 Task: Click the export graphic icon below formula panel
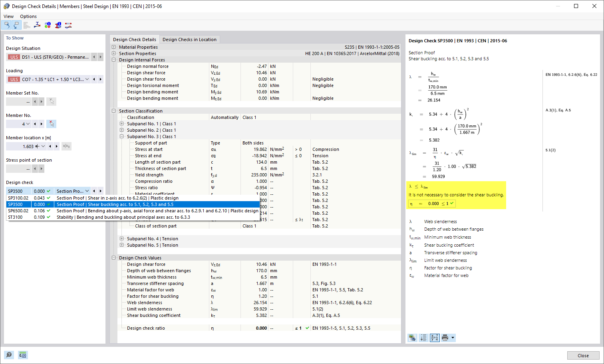(412, 338)
